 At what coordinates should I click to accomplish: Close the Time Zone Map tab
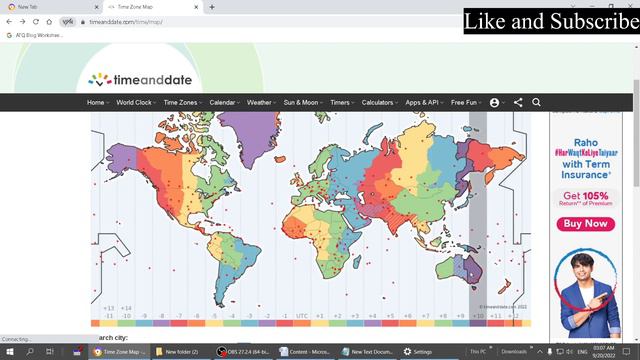(x=196, y=7)
